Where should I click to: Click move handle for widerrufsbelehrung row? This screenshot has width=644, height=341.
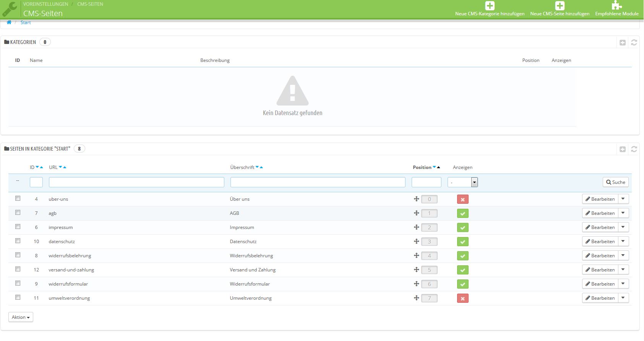coord(417,255)
